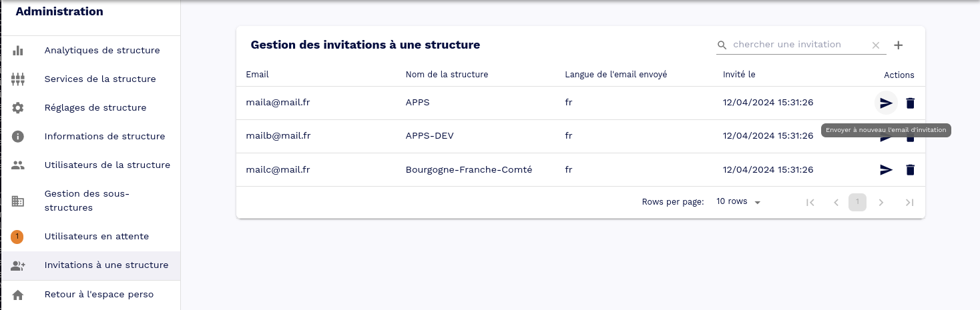The height and width of the screenshot is (310, 980).
Task: Focus the chercher une invitation field
Action: tap(799, 45)
